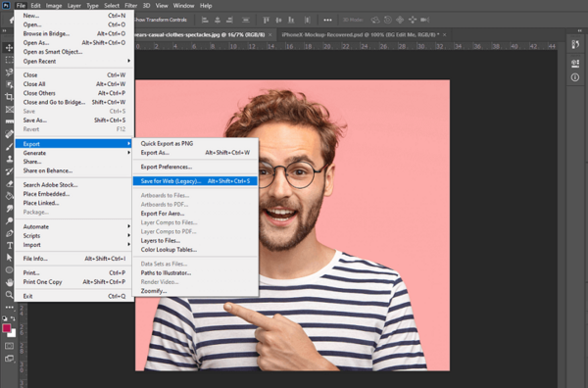This screenshot has width=588, height=388.
Task: Select the Object Selection tool
Action: [x=9, y=84]
